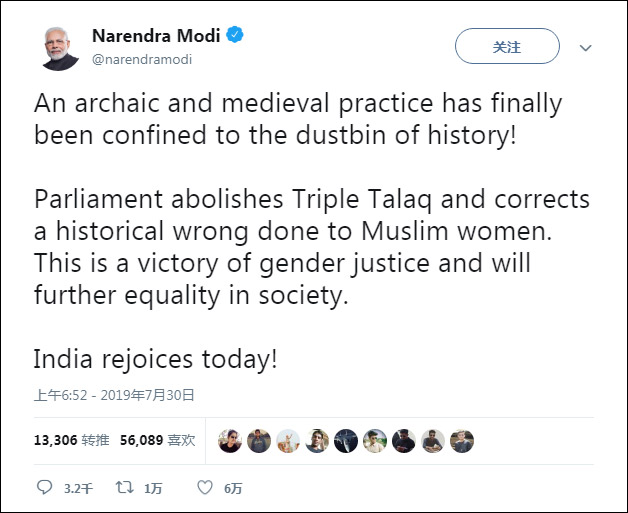628x513 pixels.
Task: Open Narendra Modi's profile picture
Action: (x=59, y=46)
